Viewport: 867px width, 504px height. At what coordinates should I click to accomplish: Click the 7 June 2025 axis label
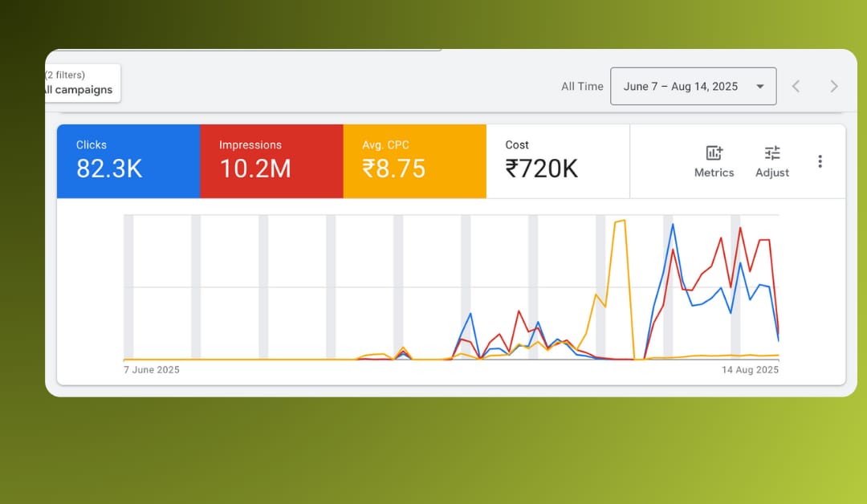[x=152, y=370]
